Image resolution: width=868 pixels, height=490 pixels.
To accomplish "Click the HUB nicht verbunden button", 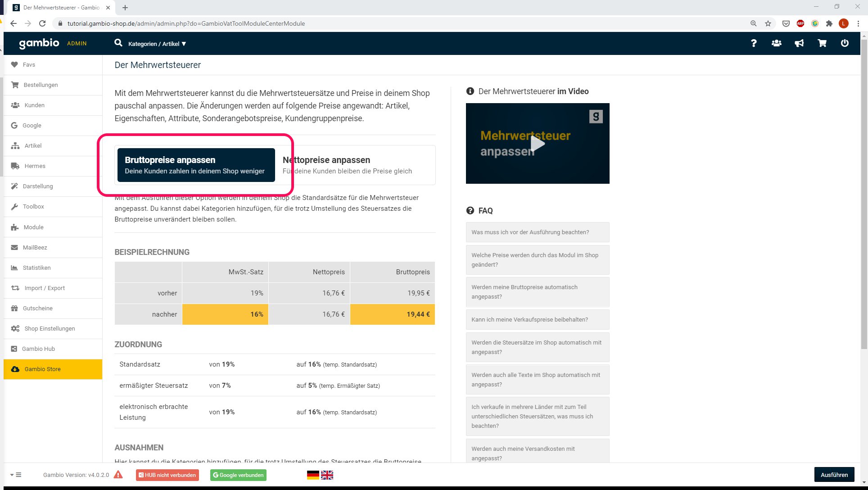I will (167, 475).
